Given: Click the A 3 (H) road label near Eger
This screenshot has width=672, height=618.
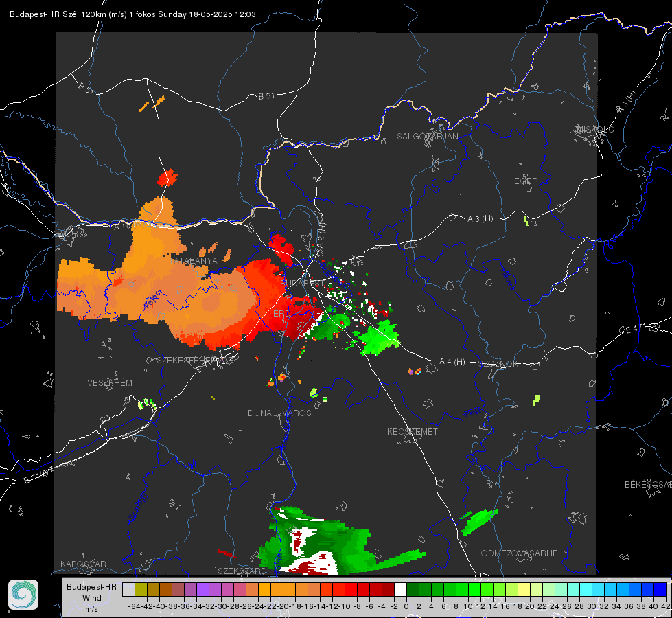Looking at the screenshot, I should tap(480, 219).
